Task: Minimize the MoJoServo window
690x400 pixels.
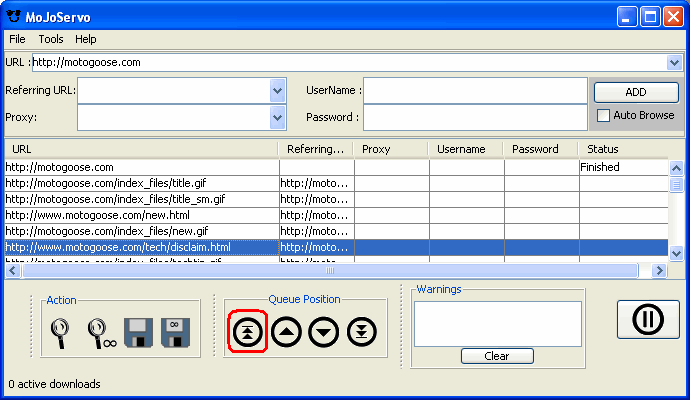Action: 627,17
